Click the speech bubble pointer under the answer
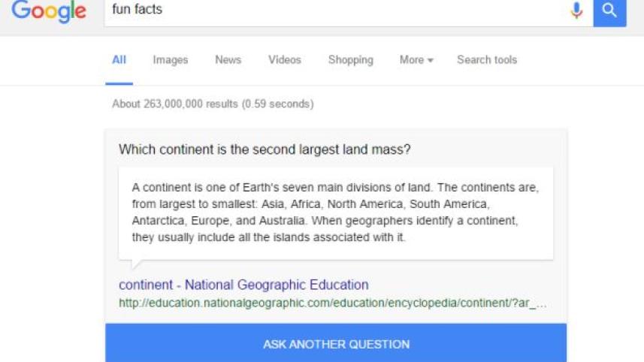 click(x=135, y=264)
